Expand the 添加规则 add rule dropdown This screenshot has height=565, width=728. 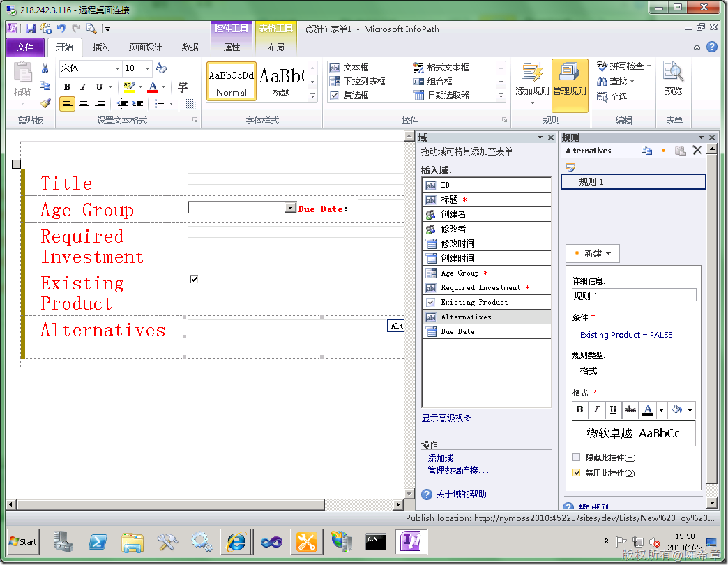pos(532,103)
